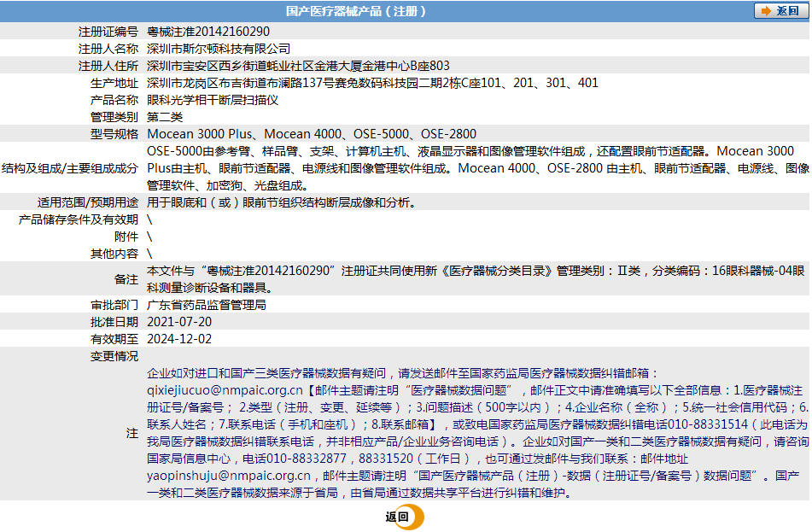Click email address qixiejiucuo@nmpaic.org.cn
This screenshot has width=812, height=532.
225,390
